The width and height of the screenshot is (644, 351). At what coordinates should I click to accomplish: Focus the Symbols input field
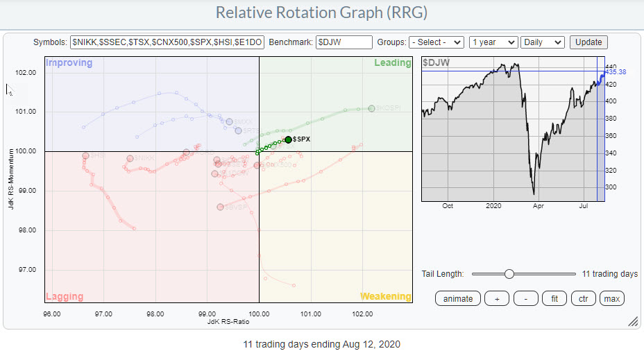click(167, 42)
